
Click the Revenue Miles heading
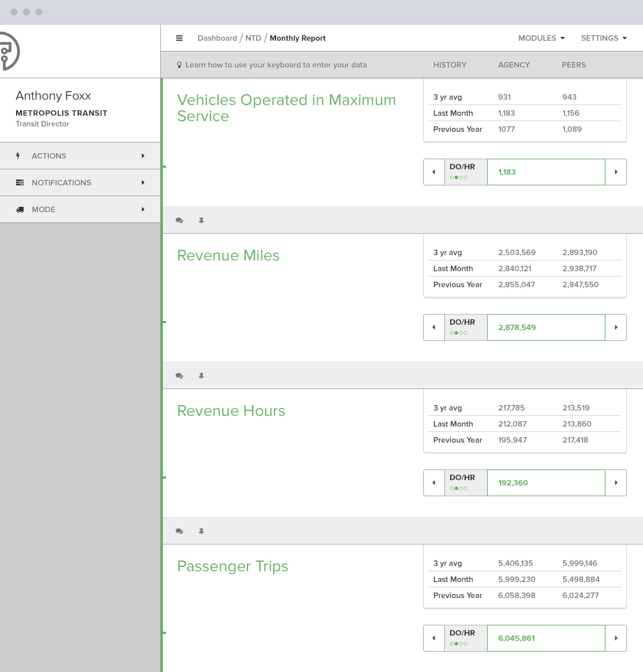pyautogui.click(x=228, y=255)
